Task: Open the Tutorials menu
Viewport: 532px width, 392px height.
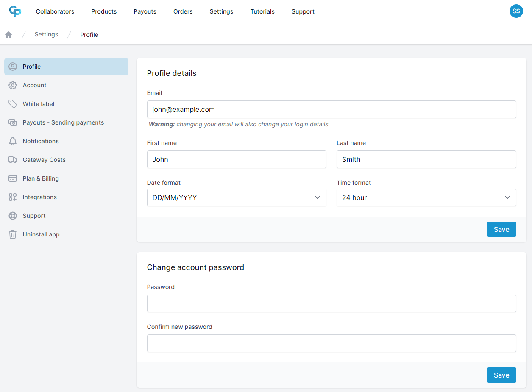Action: [262, 11]
